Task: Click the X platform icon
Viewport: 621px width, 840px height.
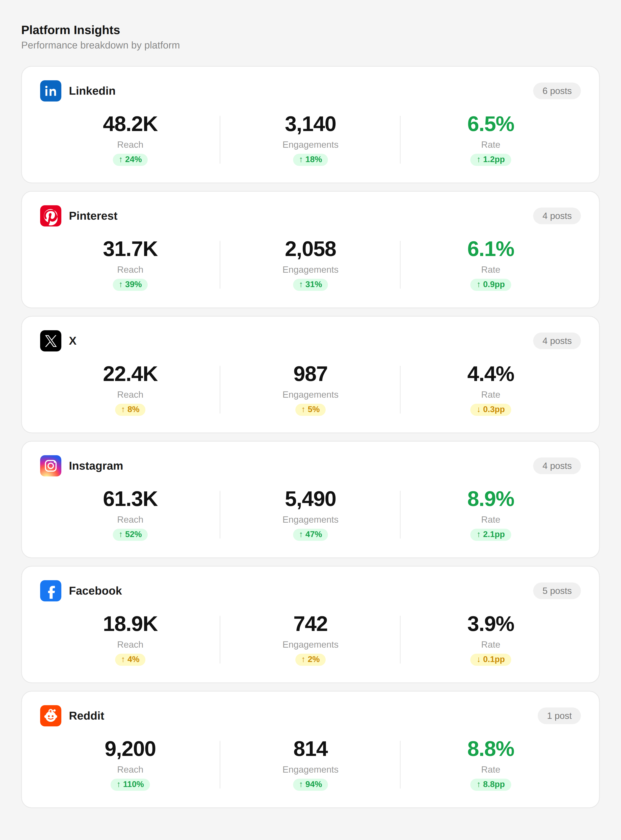Action: coord(50,341)
